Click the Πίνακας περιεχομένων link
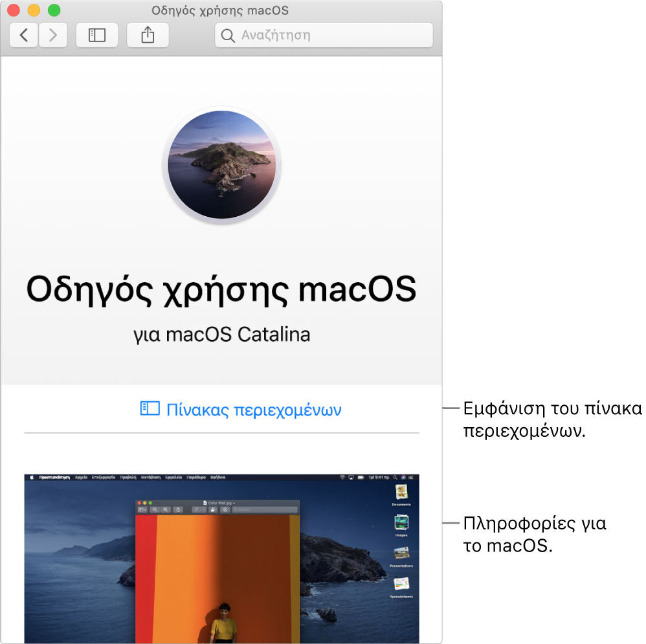 point(252,409)
